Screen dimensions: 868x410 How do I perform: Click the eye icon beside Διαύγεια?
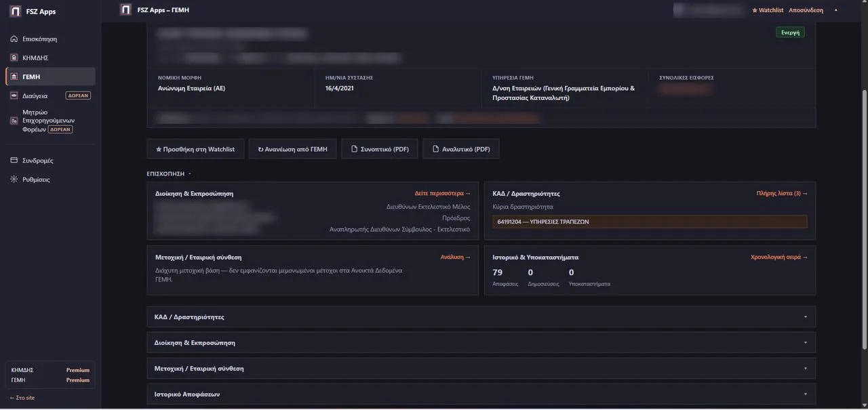tap(14, 96)
